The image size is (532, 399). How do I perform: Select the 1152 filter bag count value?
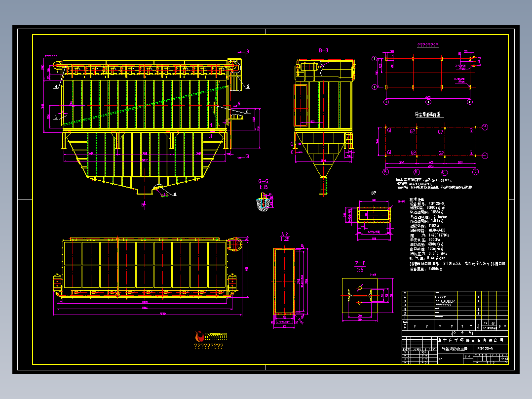(x=434, y=226)
